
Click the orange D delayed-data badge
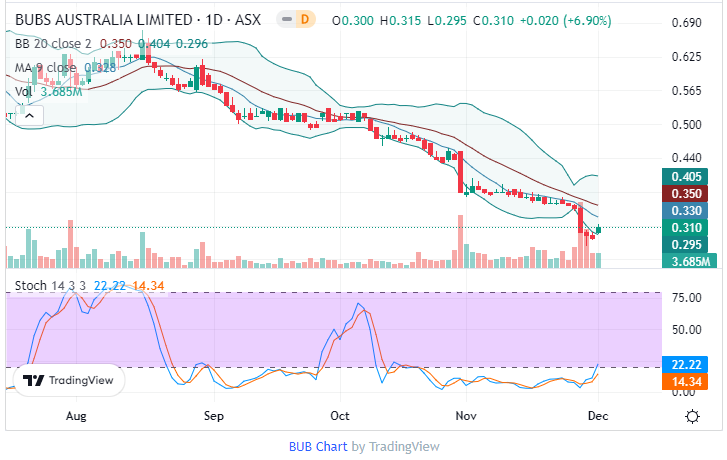(305, 20)
